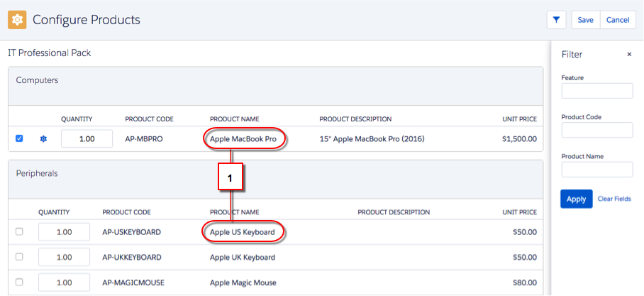The height and width of the screenshot is (296, 644).
Task: Click the Feature filter input field
Action: click(596, 91)
